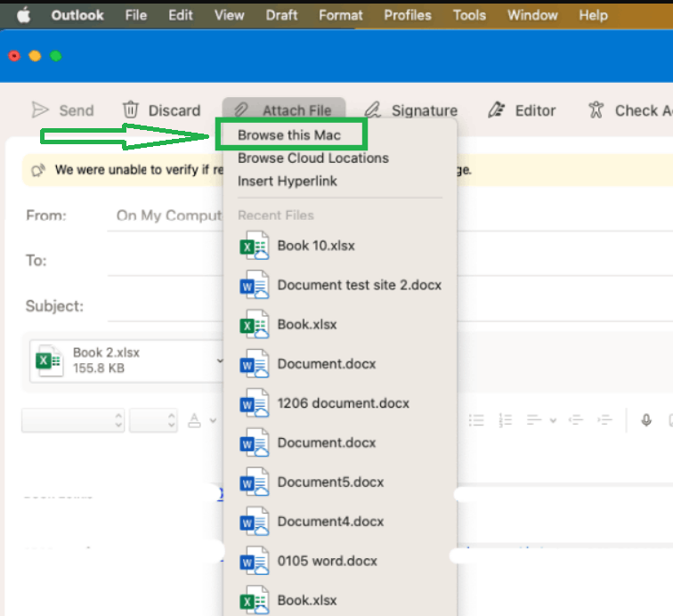Image resolution: width=673 pixels, height=616 pixels.
Task: Click into the To recipient field
Action: pos(166,261)
